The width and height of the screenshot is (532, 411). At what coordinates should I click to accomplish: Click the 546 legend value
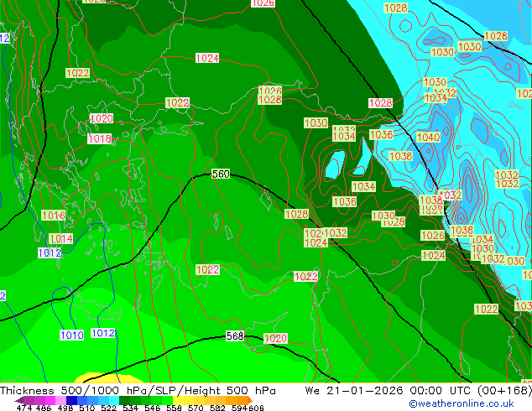tap(153, 408)
